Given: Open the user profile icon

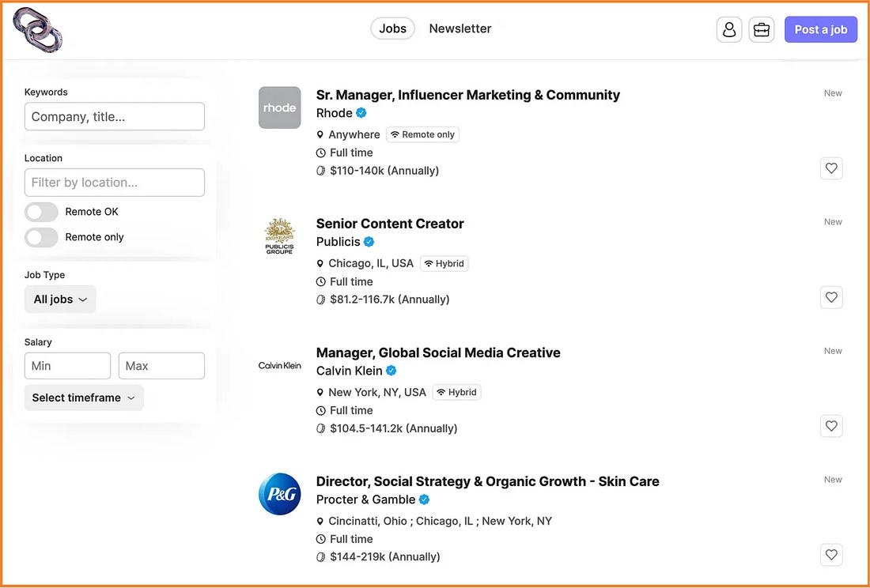Looking at the screenshot, I should [729, 29].
